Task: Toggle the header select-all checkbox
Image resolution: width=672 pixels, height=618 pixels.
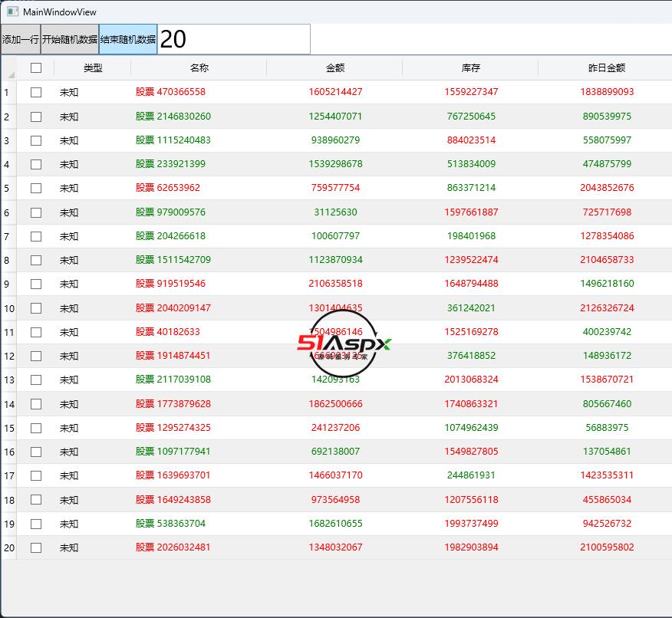Action: [36, 68]
